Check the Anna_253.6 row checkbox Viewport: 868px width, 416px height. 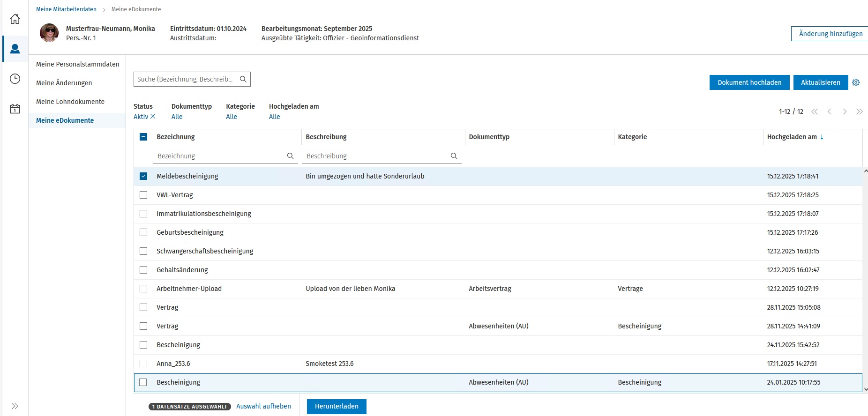pyautogui.click(x=143, y=364)
